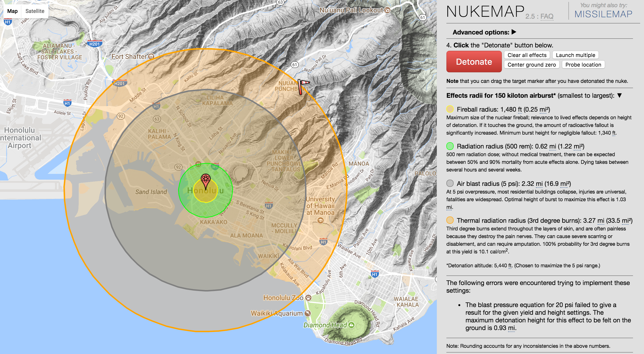The image size is (644, 354).
Task: Click the orange thermal radiation swatch
Action: (x=450, y=220)
